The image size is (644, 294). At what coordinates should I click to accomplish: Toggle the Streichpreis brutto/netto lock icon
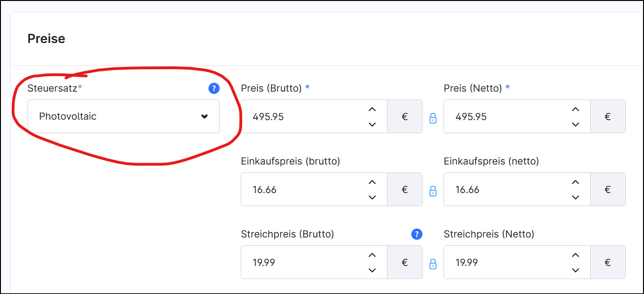(433, 264)
